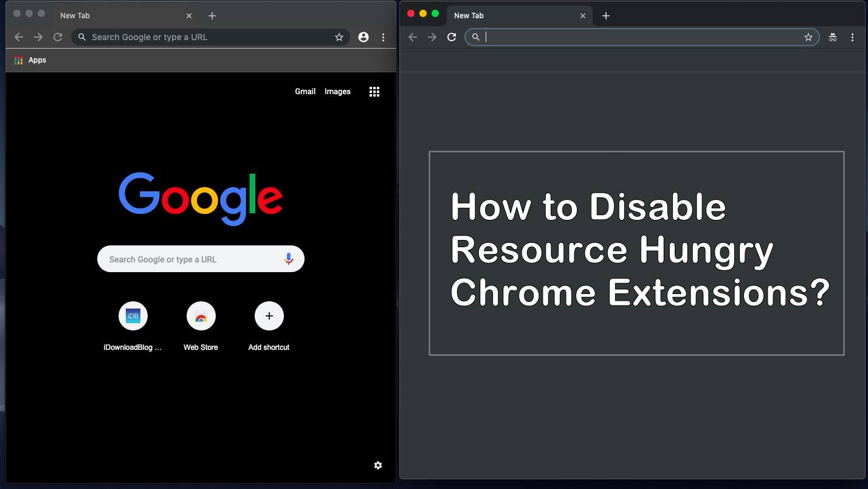Image resolution: width=868 pixels, height=489 pixels.
Task: Click back arrow in right incognito window
Action: pyautogui.click(x=413, y=37)
